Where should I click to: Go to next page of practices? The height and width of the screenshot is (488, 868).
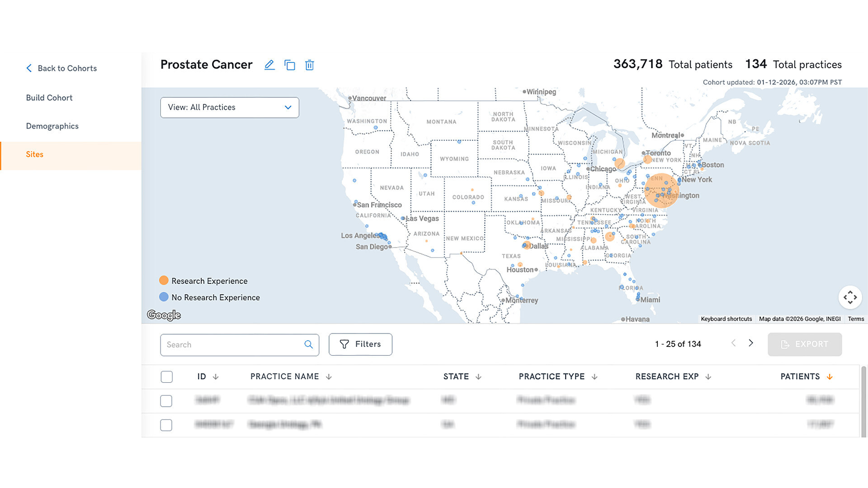point(751,343)
